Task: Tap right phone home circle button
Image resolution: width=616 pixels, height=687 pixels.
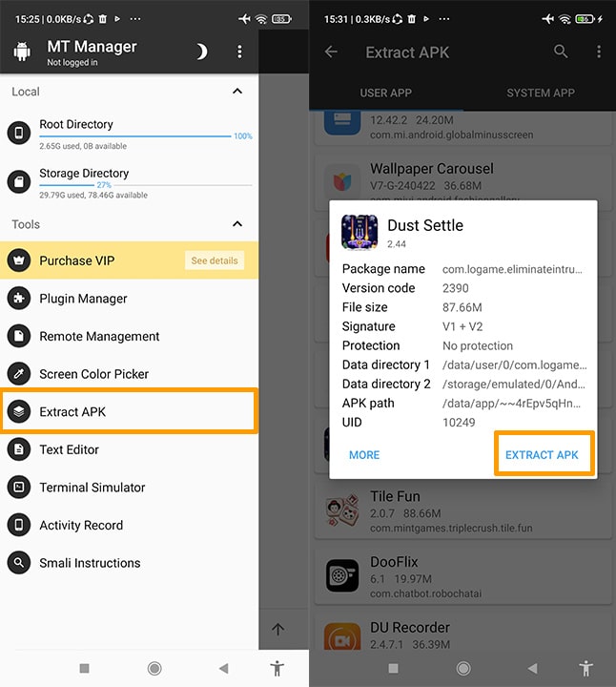Action: pos(463,668)
